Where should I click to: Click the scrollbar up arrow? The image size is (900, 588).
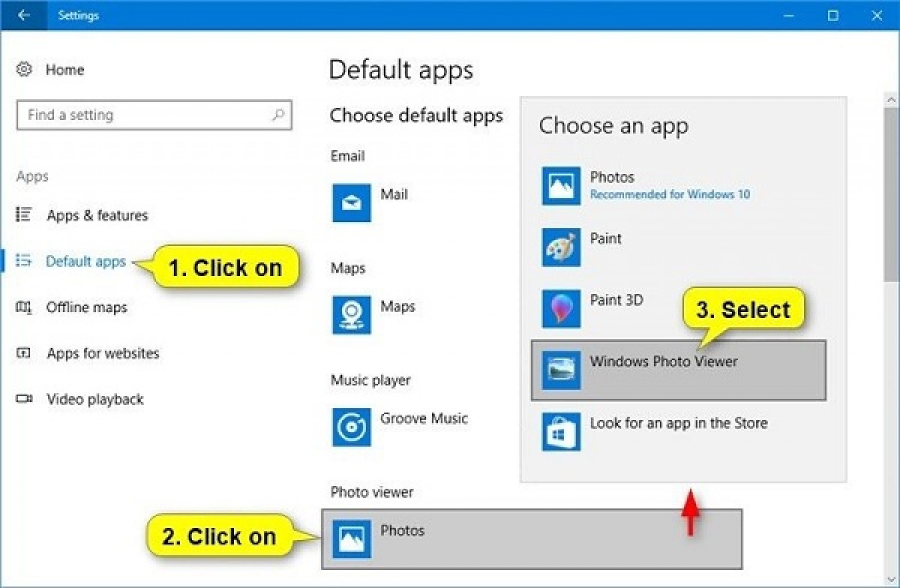point(891,100)
